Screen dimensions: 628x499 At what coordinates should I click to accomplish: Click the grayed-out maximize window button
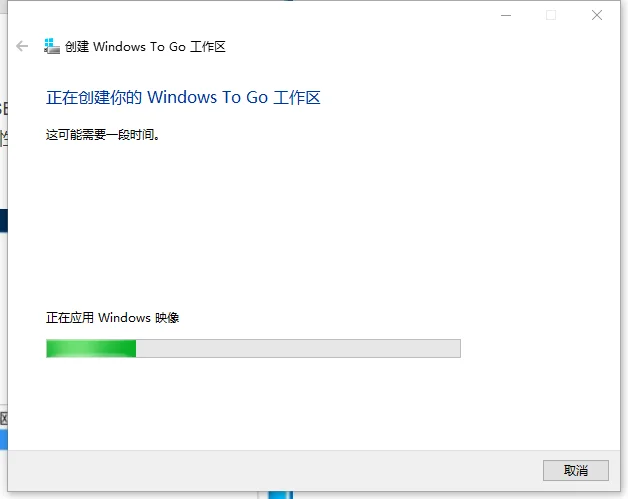(551, 16)
